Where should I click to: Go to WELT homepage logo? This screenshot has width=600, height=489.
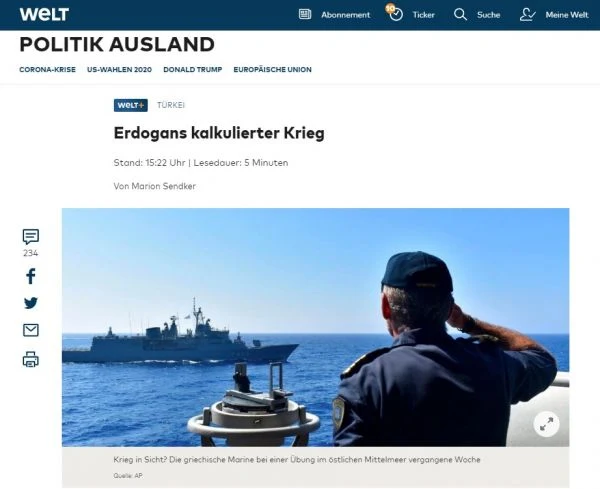[x=44, y=15]
